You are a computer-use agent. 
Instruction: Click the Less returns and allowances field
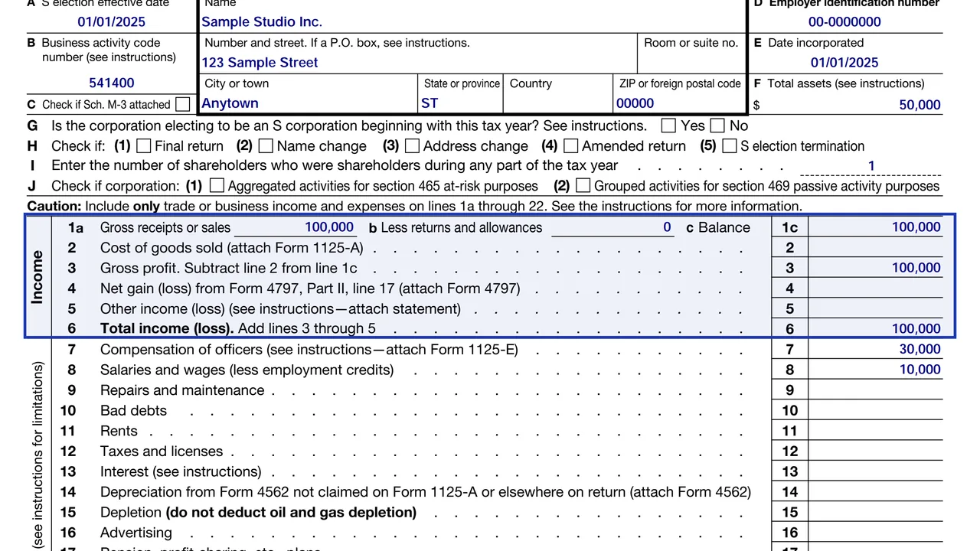(x=612, y=227)
